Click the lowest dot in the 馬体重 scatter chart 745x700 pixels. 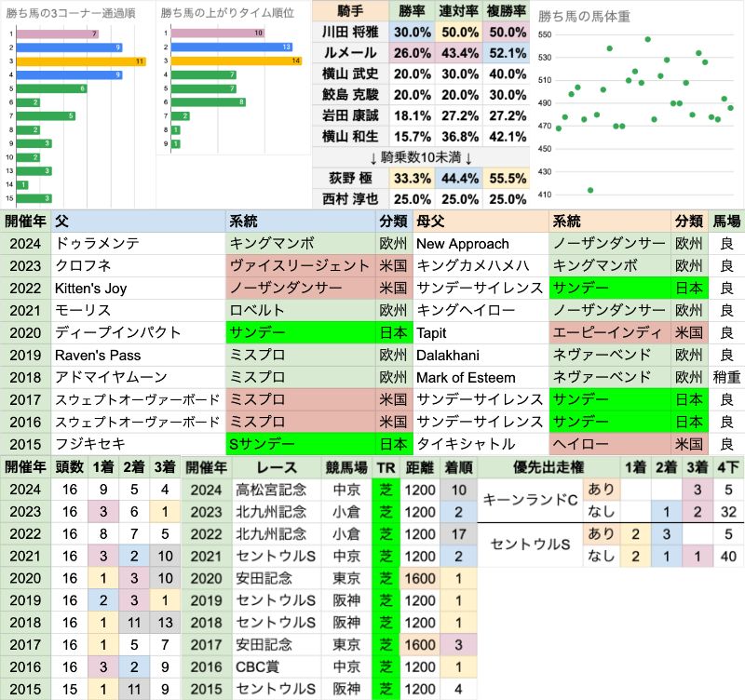point(590,190)
